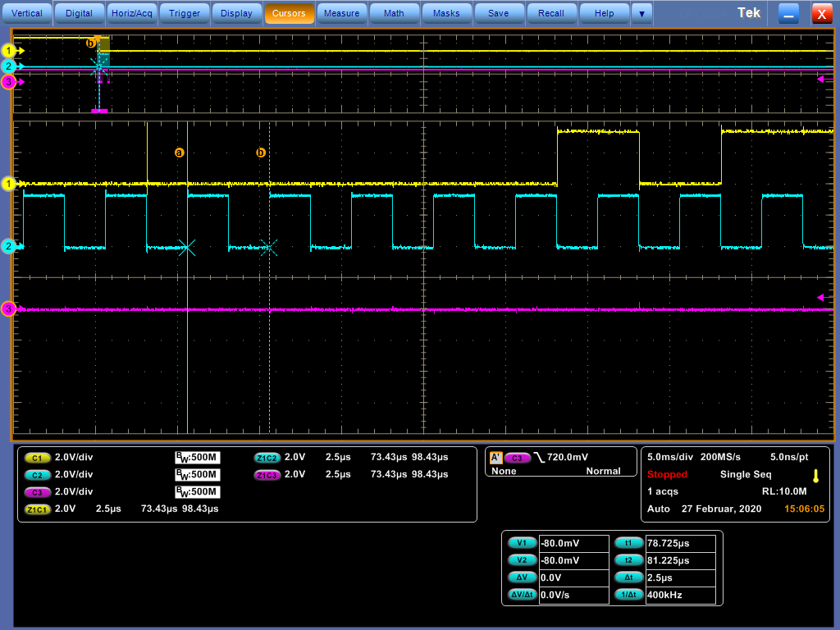Viewport: 840px width, 630px height.
Task: Select the magenta Z1C3 zoom badge
Action: pyautogui.click(x=267, y=475)
